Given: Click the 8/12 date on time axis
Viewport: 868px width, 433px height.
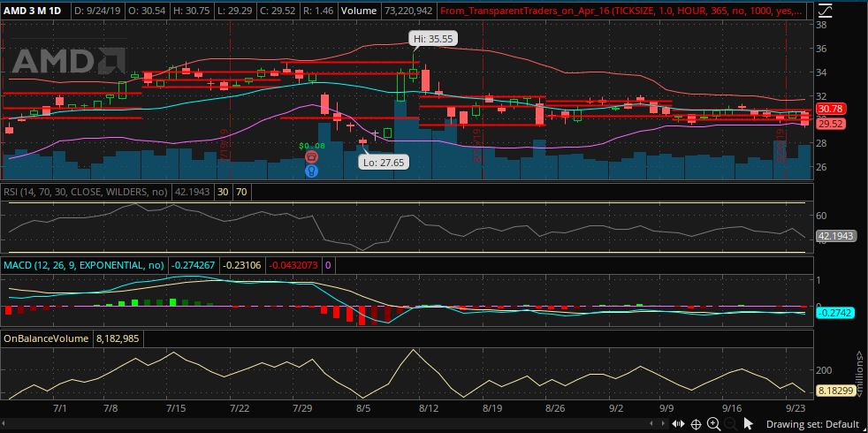Looking at the screenshot, I should pyautogui.click(x=429, y=408).
